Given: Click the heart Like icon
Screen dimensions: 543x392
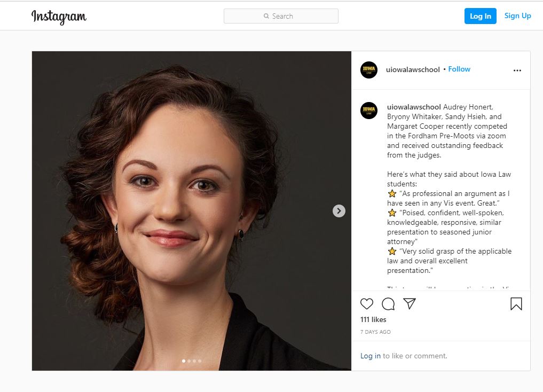Looking at the screenshot, I should [x=367, y=304].
